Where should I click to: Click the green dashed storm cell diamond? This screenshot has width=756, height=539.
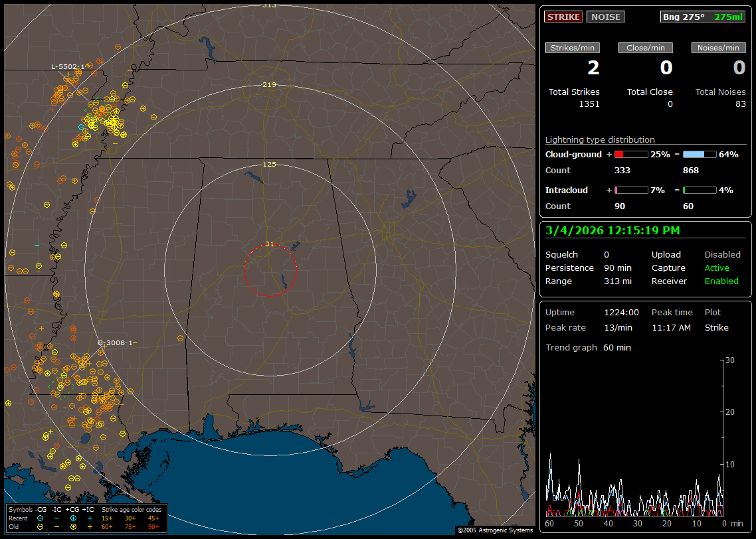point(60,387)
